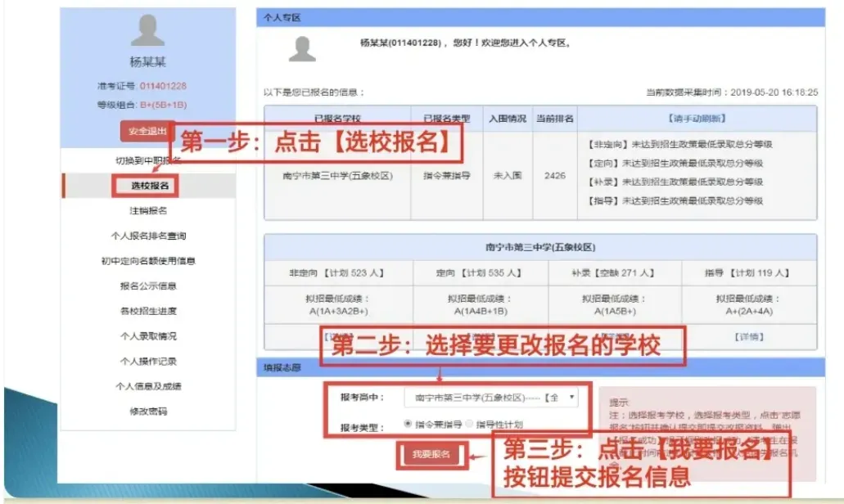Click the A+(2A+4A) minimum score
Image resolution: width=844 pixels, height=504 pixels.
[x=749, y=312]
